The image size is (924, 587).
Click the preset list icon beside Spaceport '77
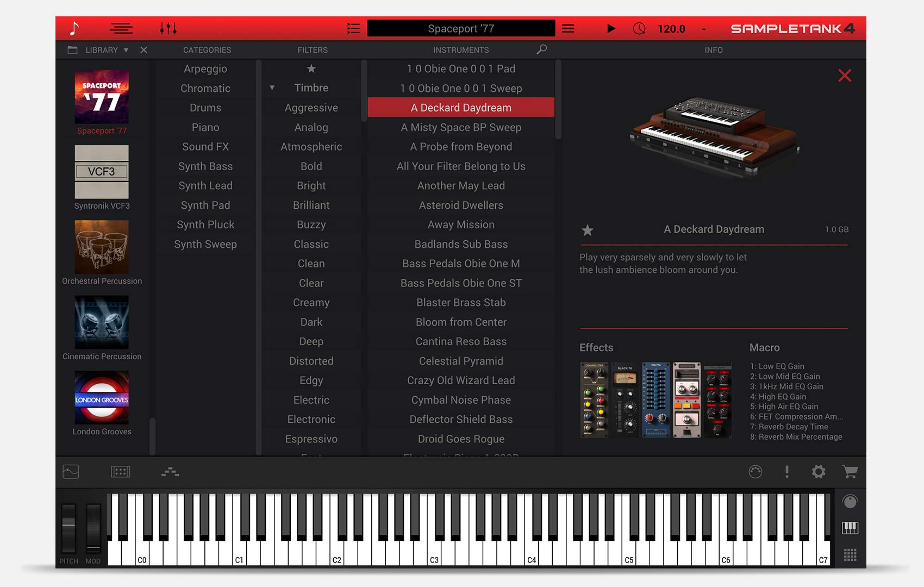(353, 28)
